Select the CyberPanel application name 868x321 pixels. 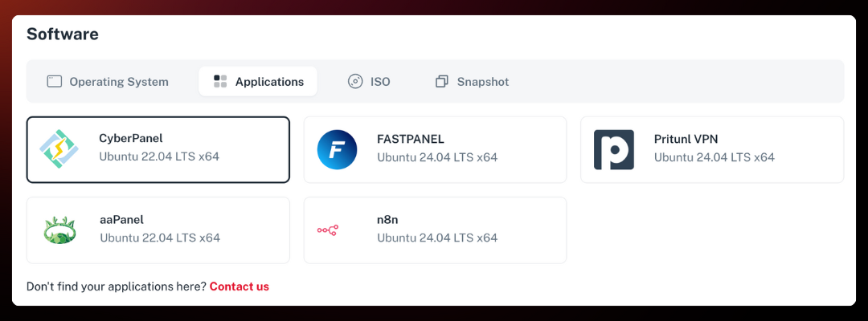[131, 139]
